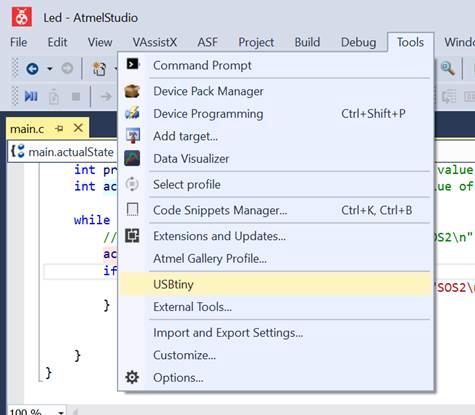This screenshot has height=415, width=475.
Task: Click the Select profile circular icon
Action: [132, 184]
